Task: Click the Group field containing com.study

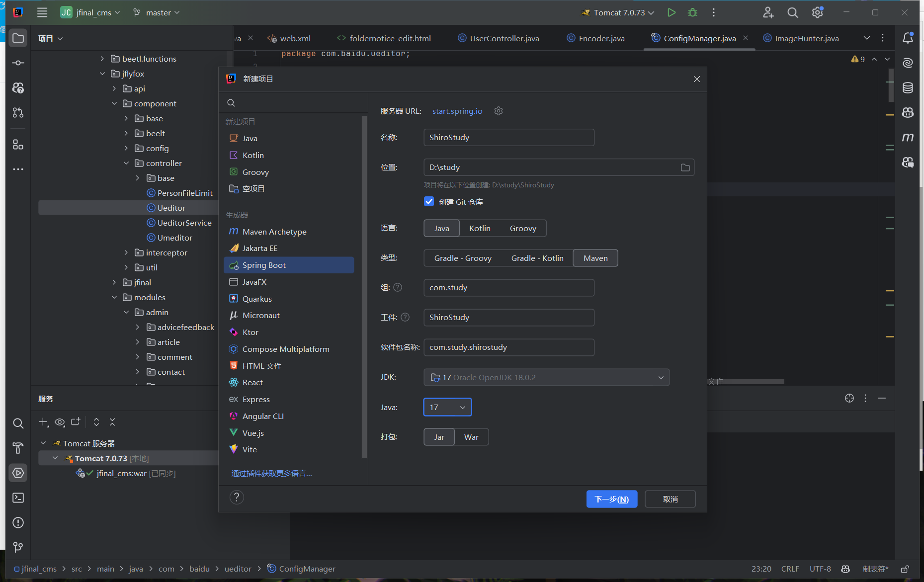Action: 508,287
